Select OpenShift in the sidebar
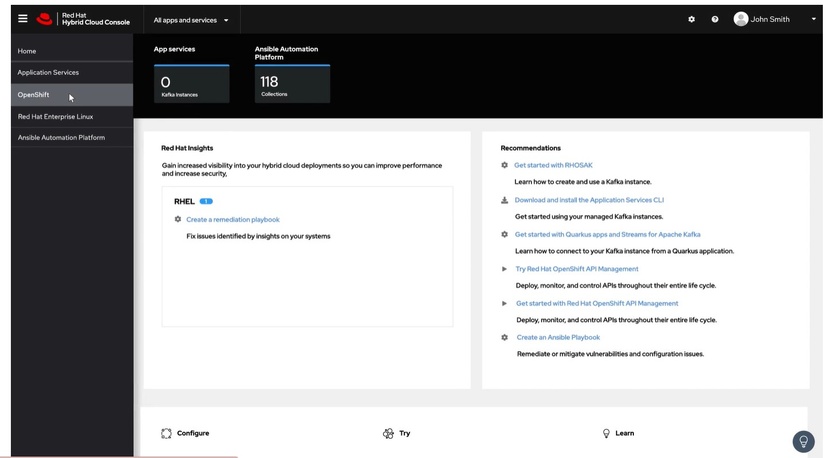This screenshot has width=828, height=458. pos(72,95)
